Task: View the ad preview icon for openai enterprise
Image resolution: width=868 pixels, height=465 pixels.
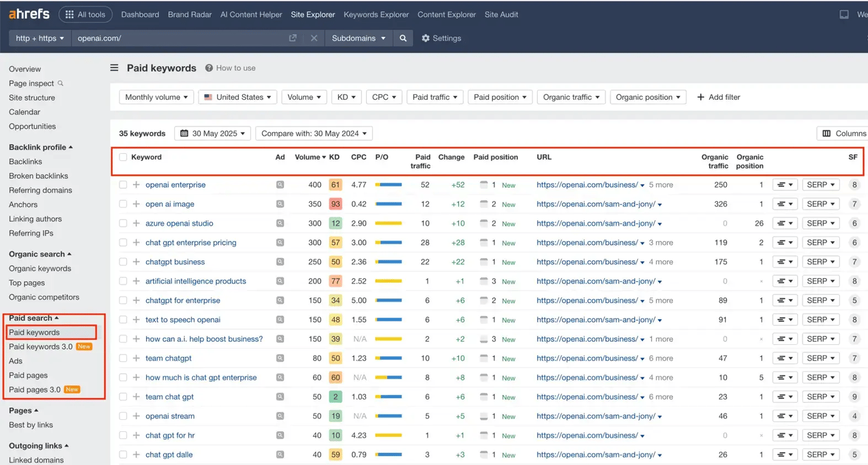Action: (x=280, y=184)
